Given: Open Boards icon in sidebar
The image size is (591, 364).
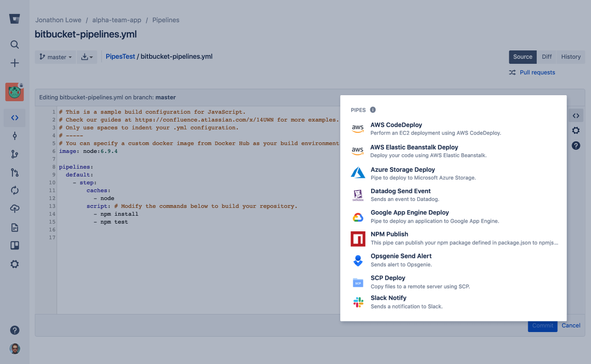Looking at the screenshot, I should 14,245.
